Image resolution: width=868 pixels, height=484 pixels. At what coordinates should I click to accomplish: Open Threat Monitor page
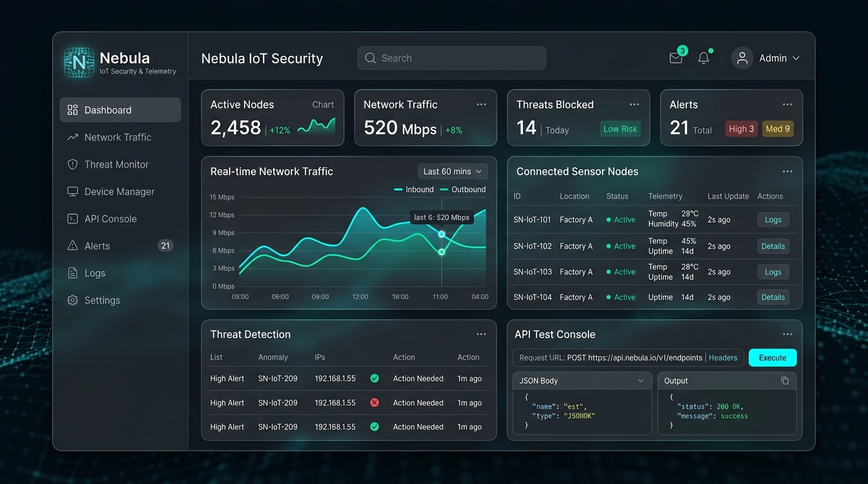(x=120, y=164)
